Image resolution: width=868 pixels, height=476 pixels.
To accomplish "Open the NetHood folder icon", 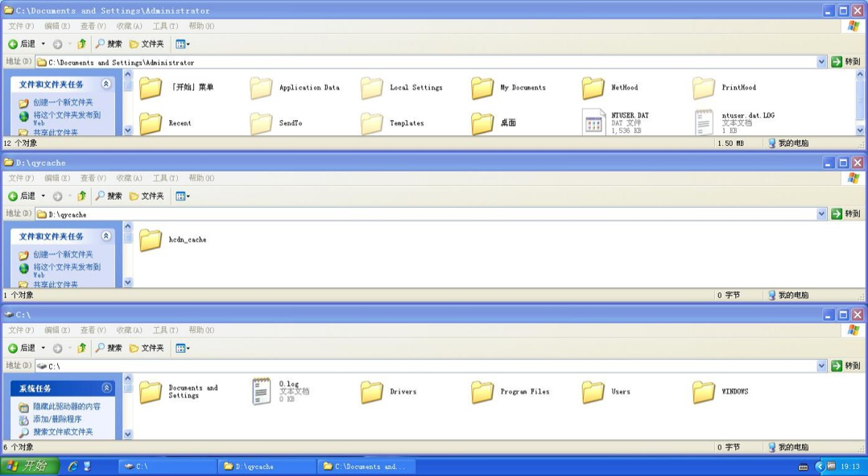I will coord(593,88).
